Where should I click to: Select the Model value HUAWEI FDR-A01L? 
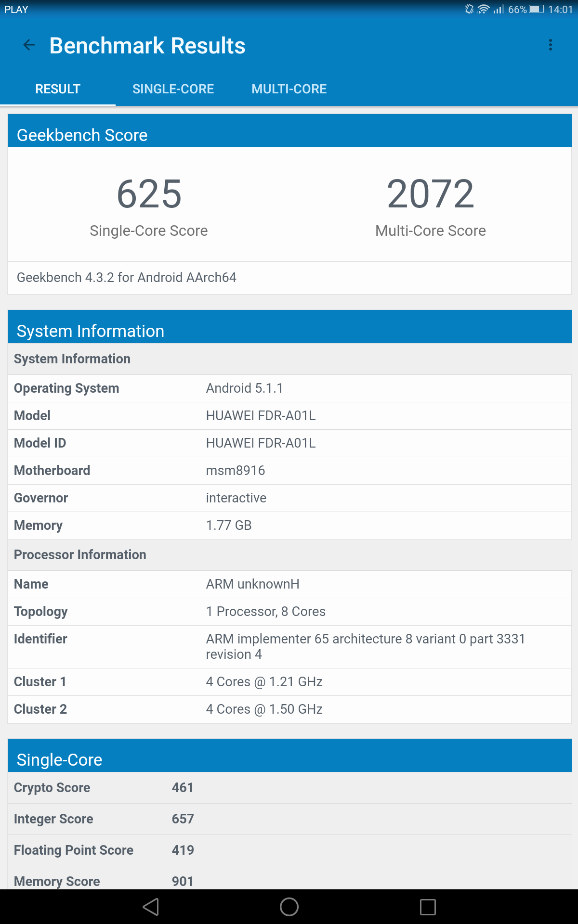coord(261,416)
